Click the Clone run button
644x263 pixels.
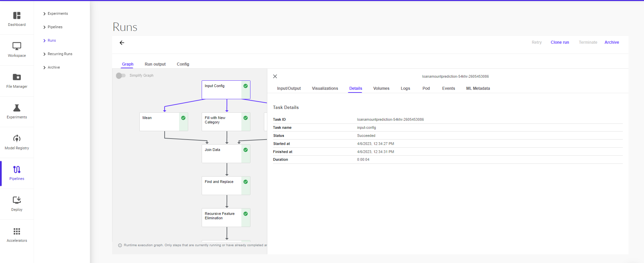pyautogui.click(x=560, y=42)
